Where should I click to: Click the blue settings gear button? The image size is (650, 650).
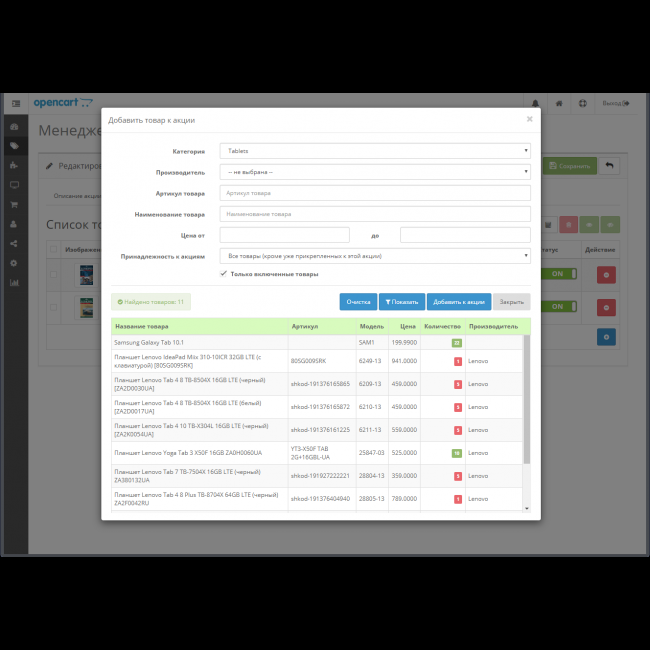[x=605, y=337]
